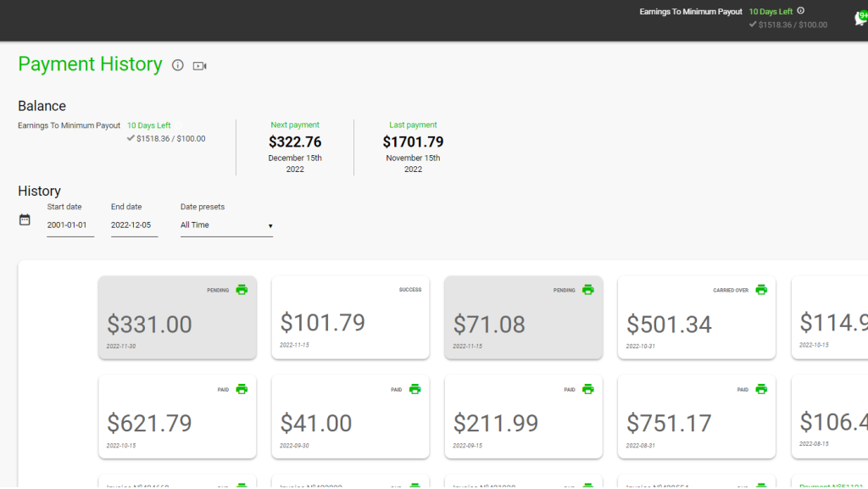Click the 2022-11-30 date on first card
Image resolution: width=868 pixels, height=489 pixels.
pyautogui.click(x=121, y=347)
